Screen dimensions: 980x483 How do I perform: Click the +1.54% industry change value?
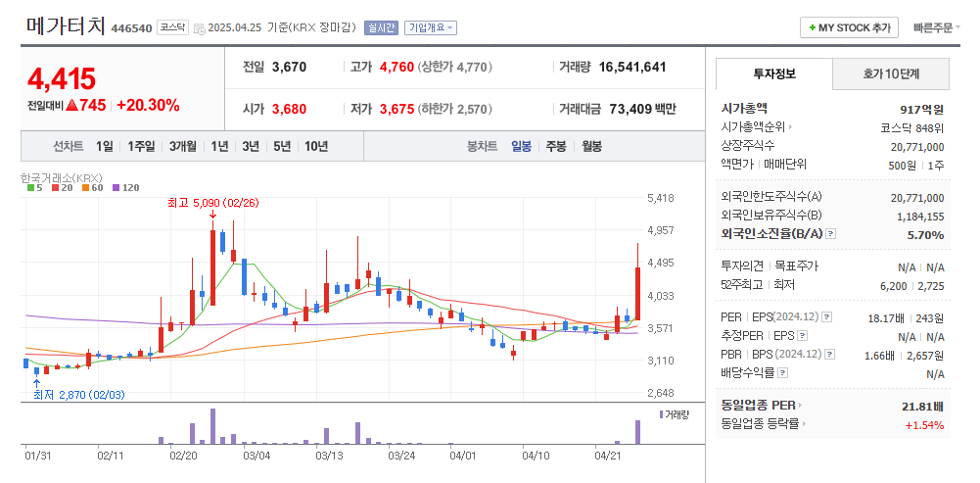(924, 425)
